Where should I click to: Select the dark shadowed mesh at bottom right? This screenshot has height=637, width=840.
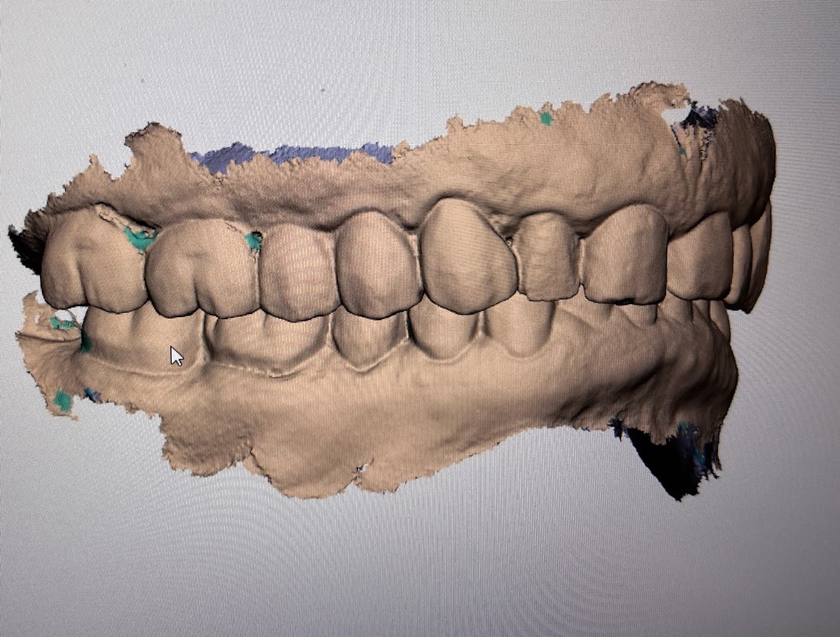[663, 460]
